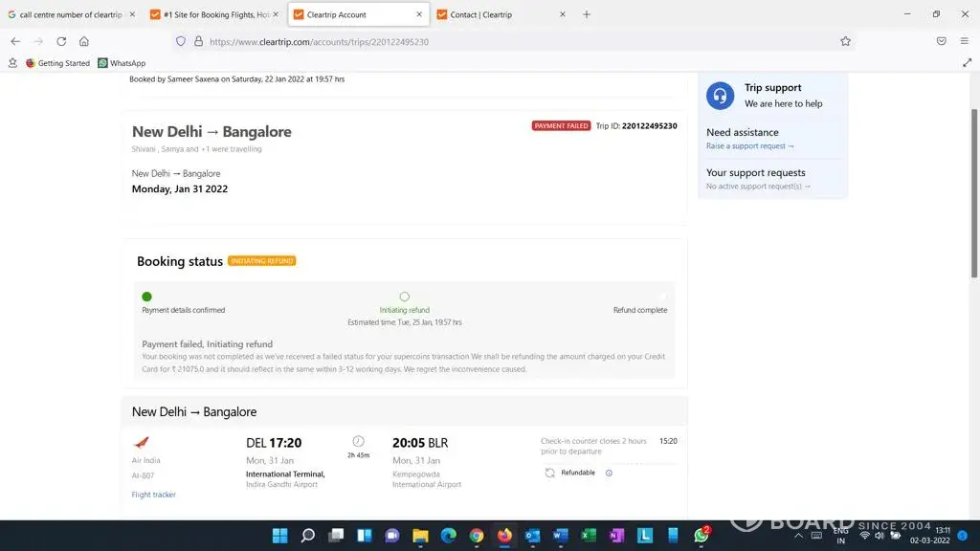Open the Getting Started bookmark
This screenshot has width=980, height=551.
[57, 63]
